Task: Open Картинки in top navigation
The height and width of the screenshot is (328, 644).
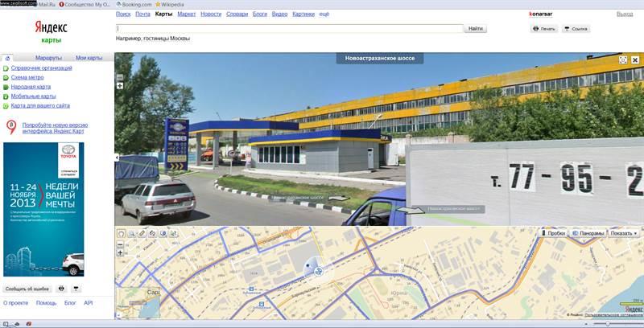Action: [x=303, y=14]
